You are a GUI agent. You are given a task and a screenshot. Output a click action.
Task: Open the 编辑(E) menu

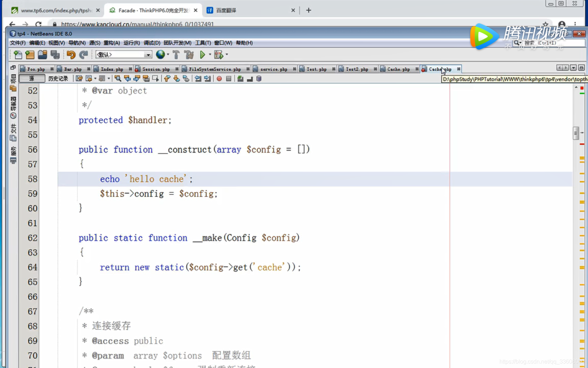coord(37,43)
